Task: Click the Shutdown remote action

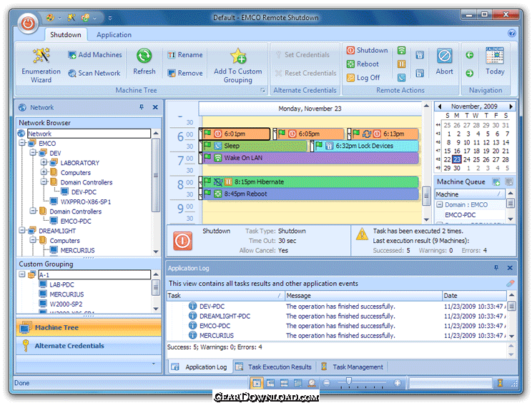Action: click(367, 51)
